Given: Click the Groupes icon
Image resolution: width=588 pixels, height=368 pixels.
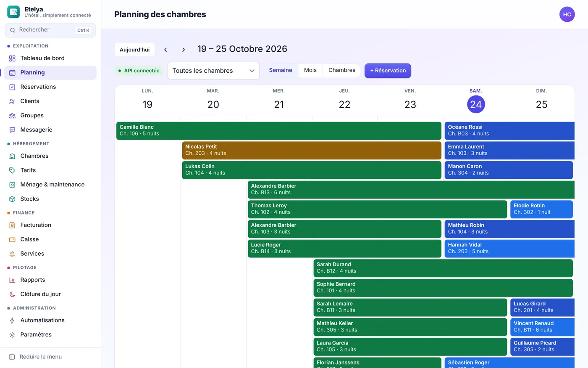Looking at the screenshot, I should (12, 116).
